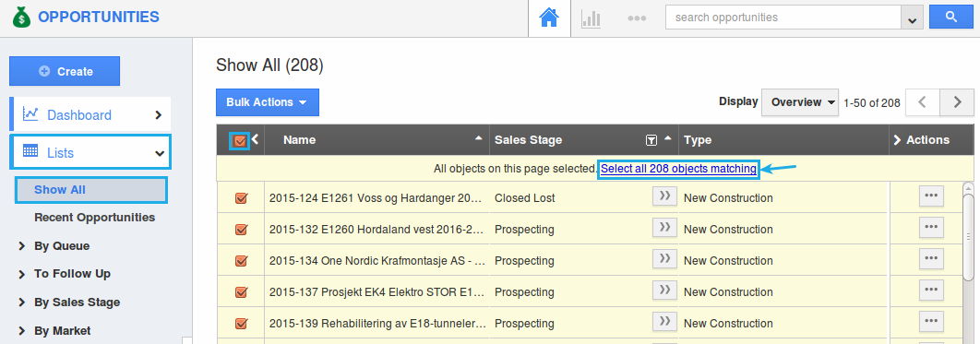Go to previous page of results

pyautogui.click(x=923, y=102)
